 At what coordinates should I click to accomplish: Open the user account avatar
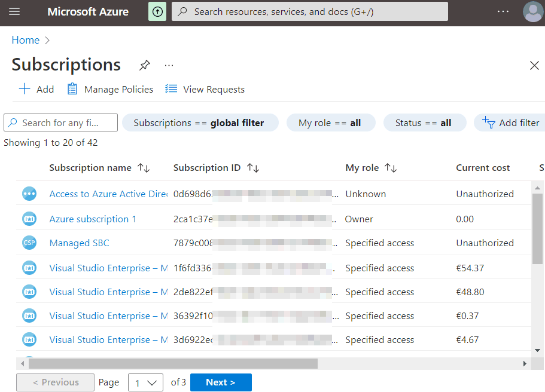533,11
